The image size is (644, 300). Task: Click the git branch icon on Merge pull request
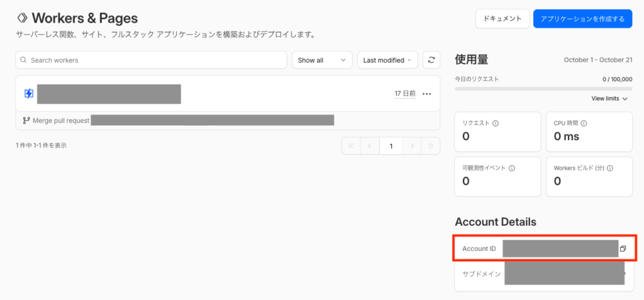tap(26, 120)
